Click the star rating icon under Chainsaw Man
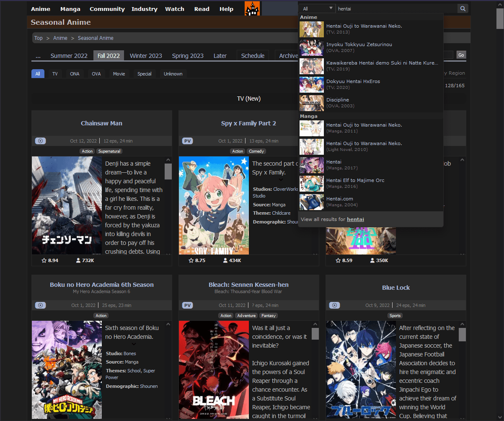The width and height of the screenshot is (504, 421). pos(44,260)
